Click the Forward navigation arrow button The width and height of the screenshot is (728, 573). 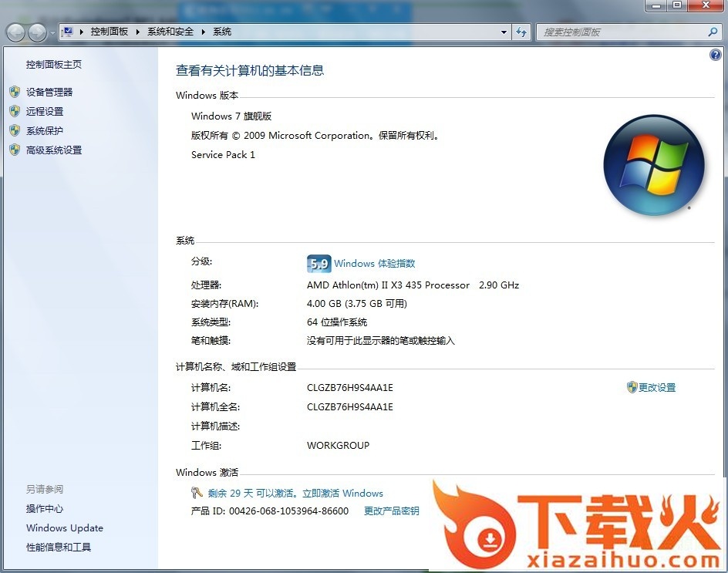[37, 32]
